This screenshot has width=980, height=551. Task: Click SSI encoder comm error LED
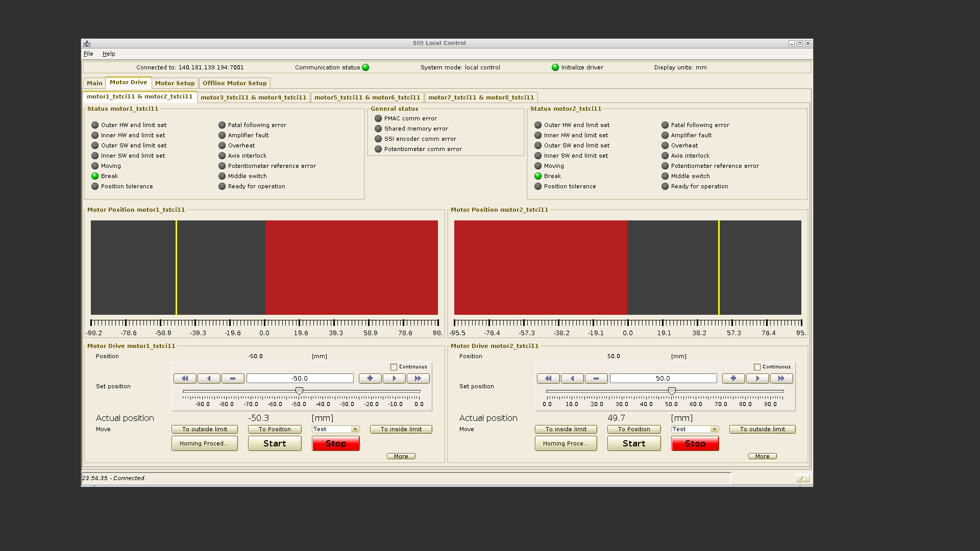[378, 139]
